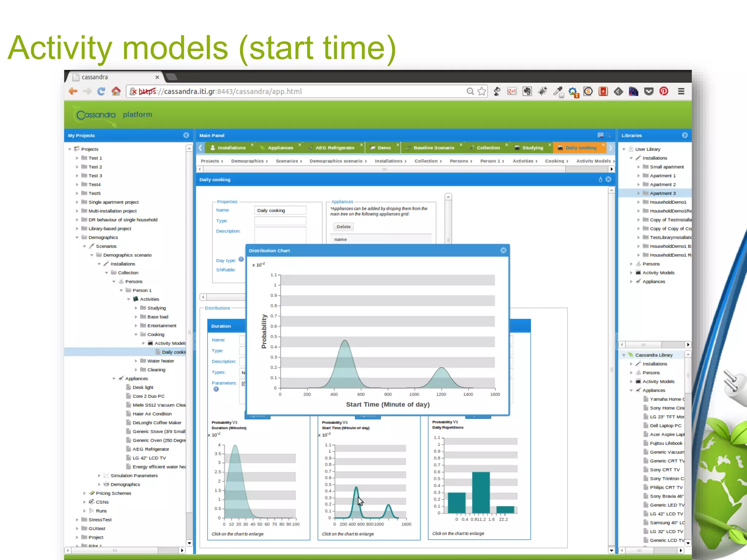Expand Apartment 3 in User Library

[x=638, y=193]
